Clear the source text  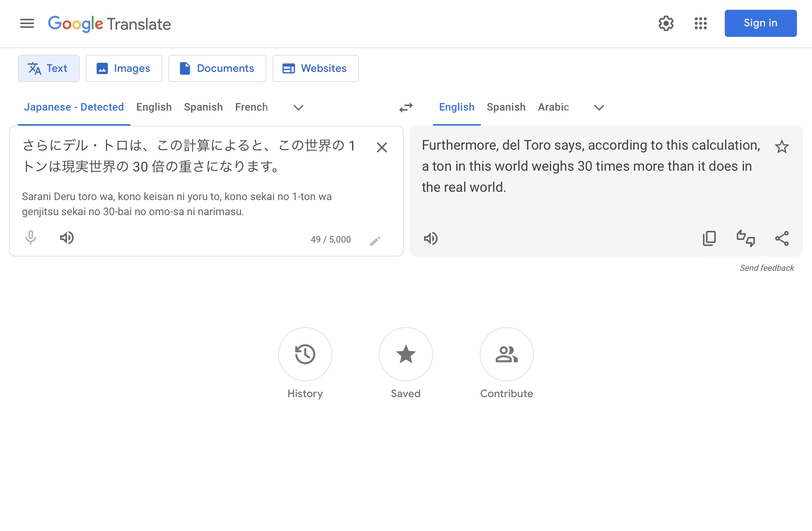382,147
